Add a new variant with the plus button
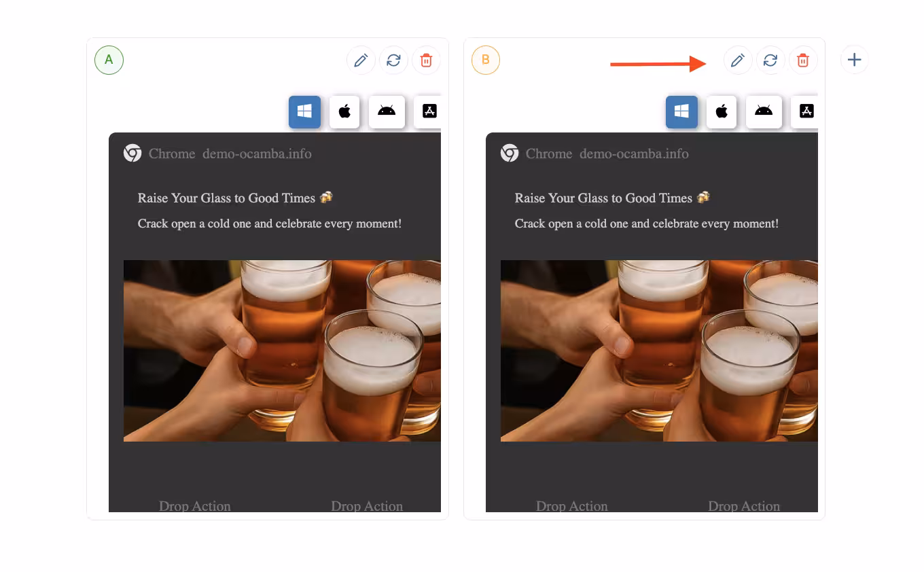This screenshot has height=572, width=924. pyautogui.click(x=854, y=60)
